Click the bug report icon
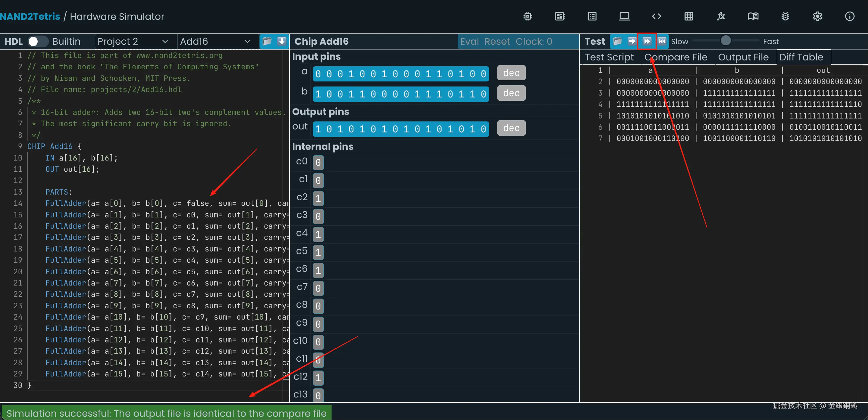Screen dimensions: 868x420 pyautogui.click(x=785, y=16)
